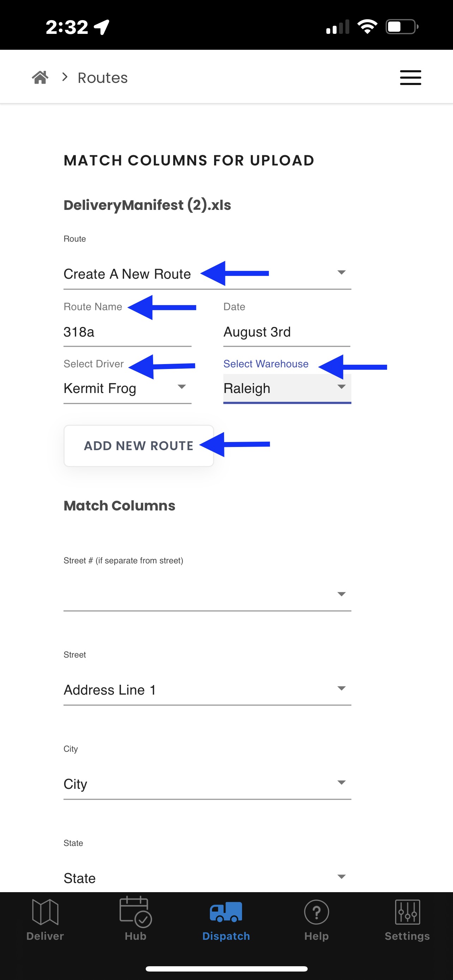Open the State column match dropdown
Screen dimensions: 453x980
click(207, 878)
